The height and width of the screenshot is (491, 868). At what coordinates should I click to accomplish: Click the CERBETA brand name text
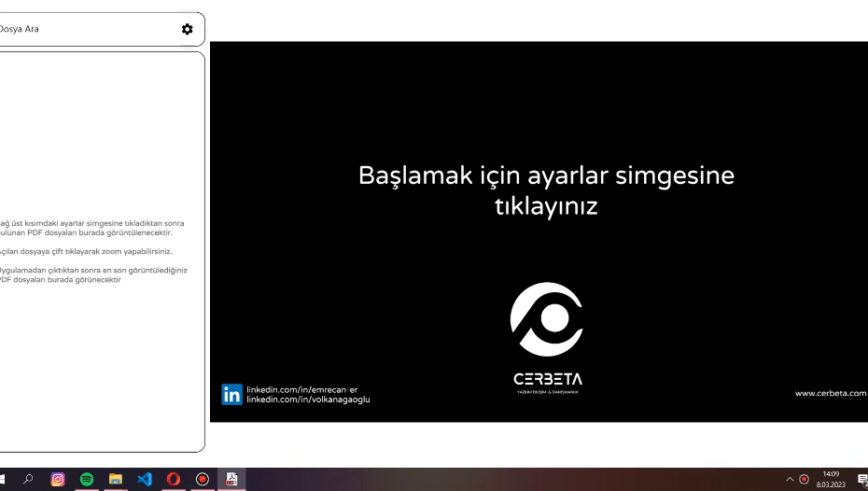click(x=548, y=379)
